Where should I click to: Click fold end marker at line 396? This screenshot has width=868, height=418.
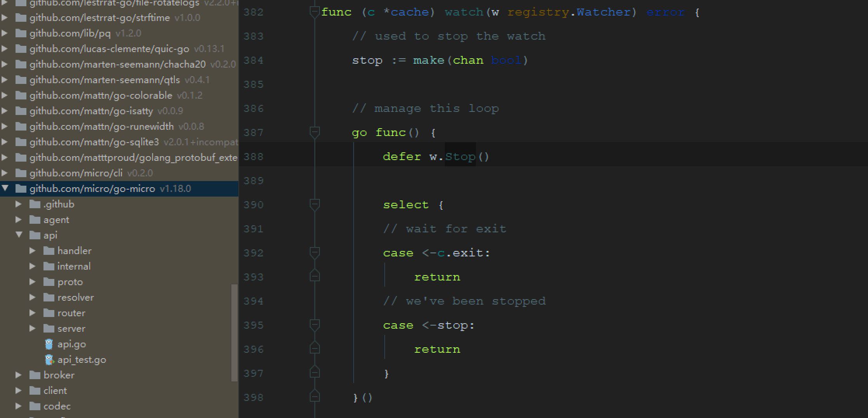tap(315, 347)
